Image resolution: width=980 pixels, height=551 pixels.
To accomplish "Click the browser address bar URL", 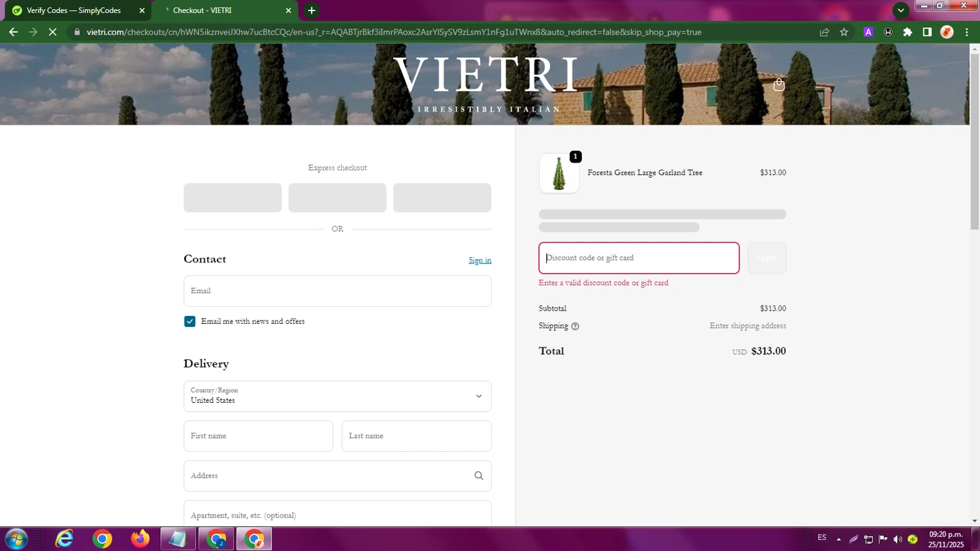I will tap(394, 32).
